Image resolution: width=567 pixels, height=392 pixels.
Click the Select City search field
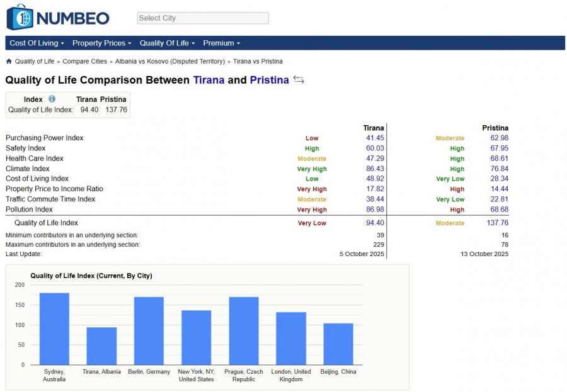pos(203,18)
